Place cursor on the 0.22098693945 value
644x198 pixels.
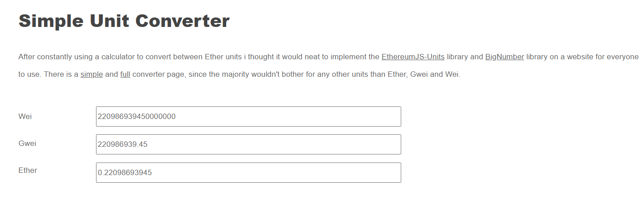click(125, 173)
